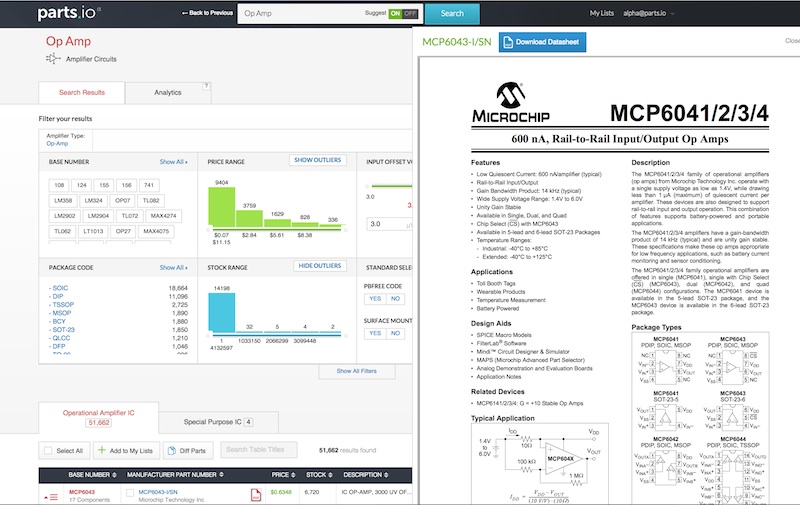800x505 pixels.
Task: Open the MCP6043-I/SN part link
Action: [158, 492]
